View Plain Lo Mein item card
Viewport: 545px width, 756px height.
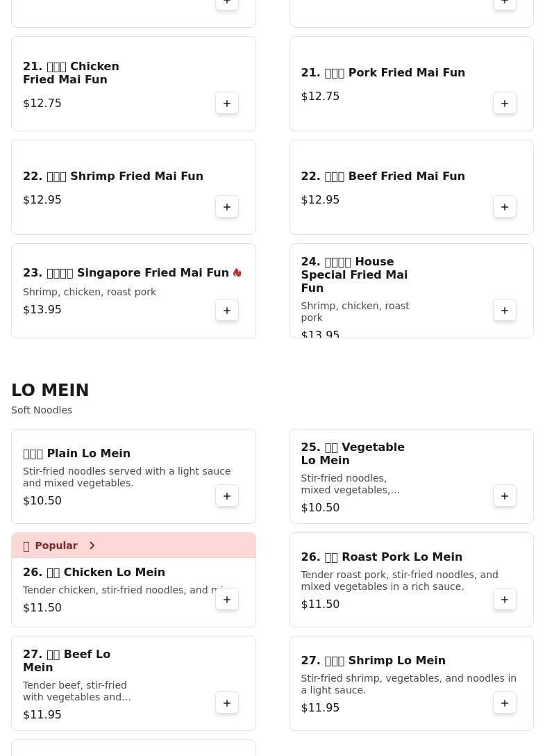pyautogui.click(x=133, y=477)
